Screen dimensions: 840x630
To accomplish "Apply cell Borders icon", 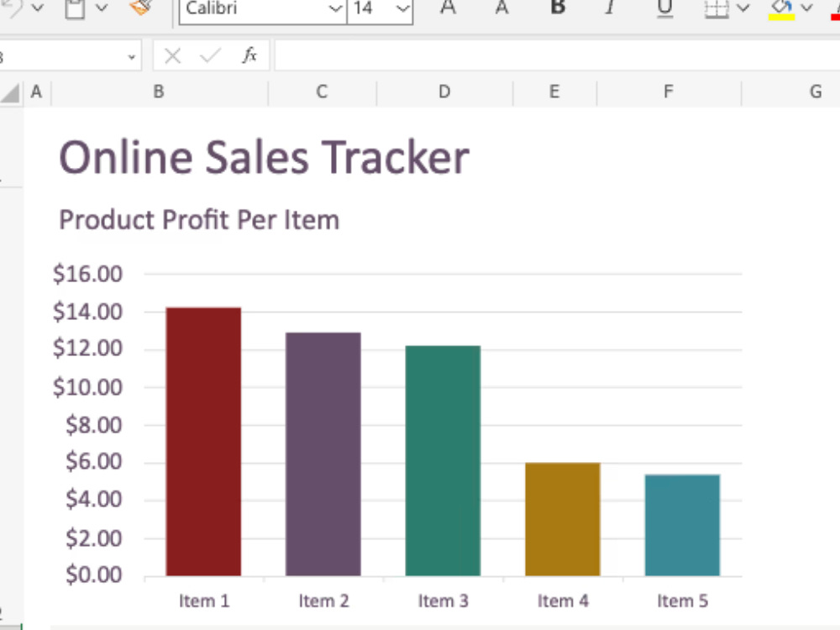I will pos(717,8).
